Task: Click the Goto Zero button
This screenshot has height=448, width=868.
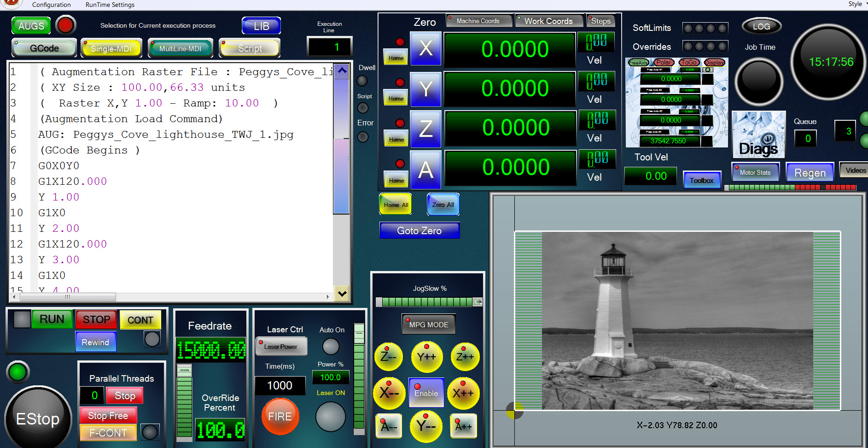Action: 419,230
